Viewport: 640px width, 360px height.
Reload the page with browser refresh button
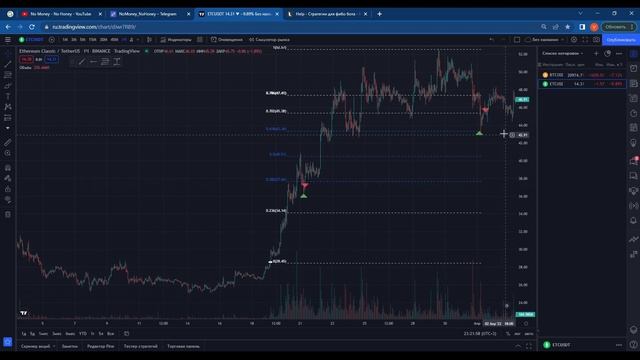click(32, 27)
